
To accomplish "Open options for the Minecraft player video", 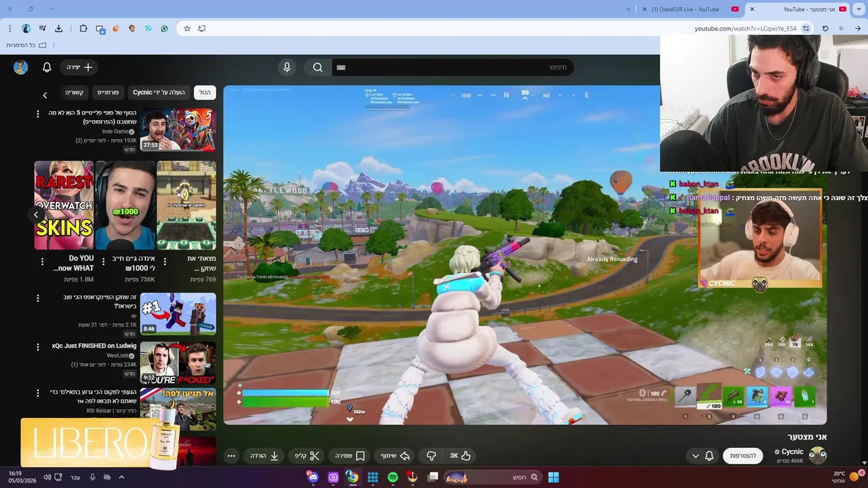I will point(38,298).
